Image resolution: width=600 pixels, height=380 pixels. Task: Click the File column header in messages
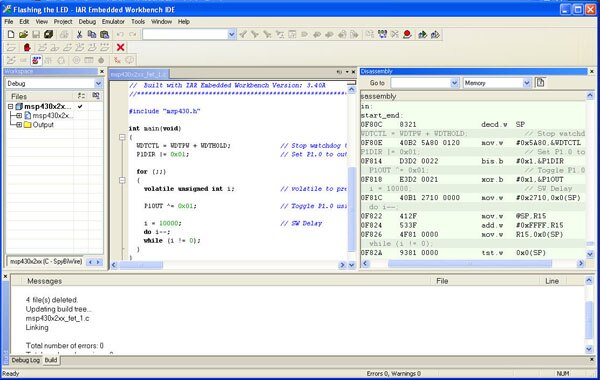click(x=486, y=281)
